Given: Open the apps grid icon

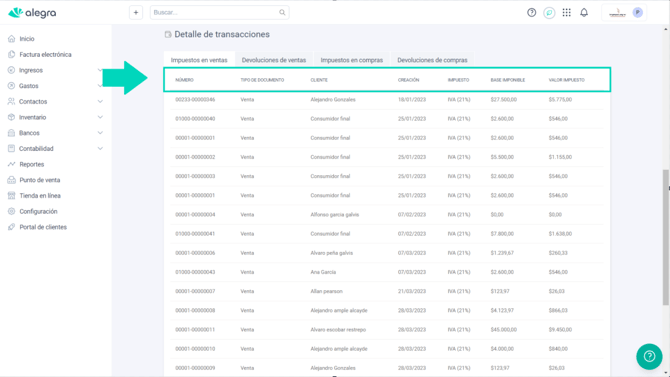Looking at the screenshot, I should (567, 13).
